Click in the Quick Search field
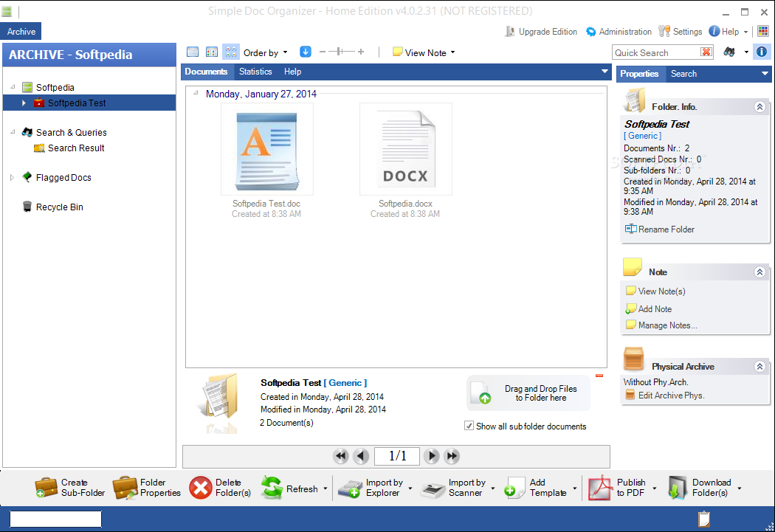The image size is (775, 532). [656, 52]
